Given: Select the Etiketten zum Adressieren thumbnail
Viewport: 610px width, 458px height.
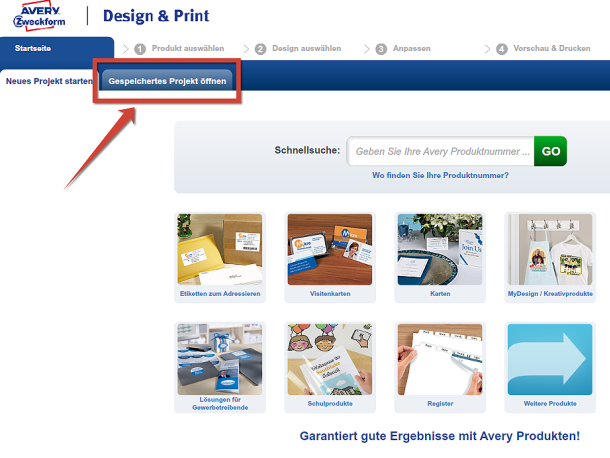Looking at the screenshot, I should point(220,249).
